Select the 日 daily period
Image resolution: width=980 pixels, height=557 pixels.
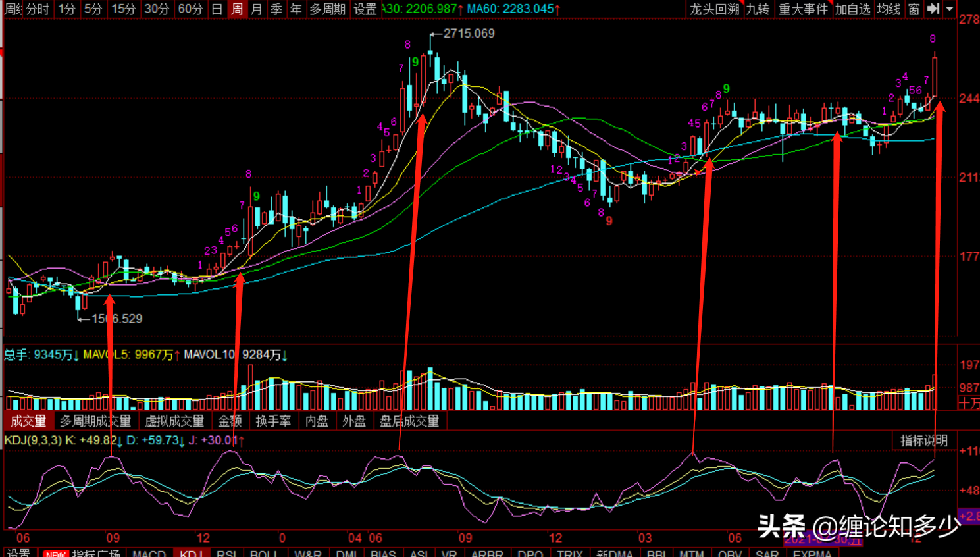pyautogui.click(x=217, y=9)
